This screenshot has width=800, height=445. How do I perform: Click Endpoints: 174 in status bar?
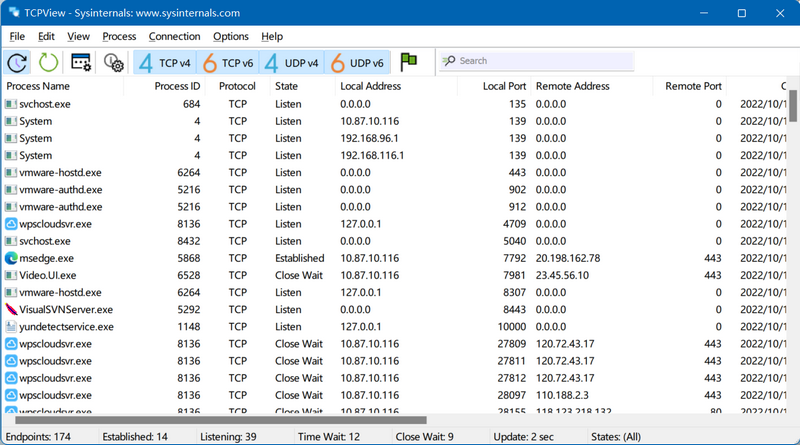[38, 437]
